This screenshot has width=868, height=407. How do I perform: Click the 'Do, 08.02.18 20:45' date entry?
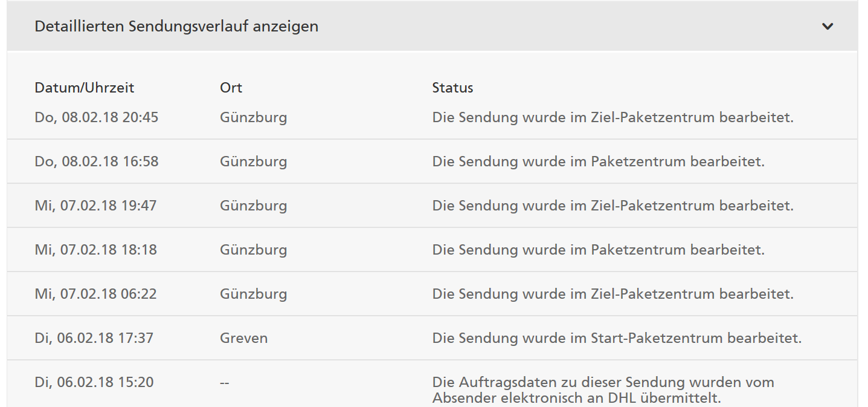click(x=97, y=117)
